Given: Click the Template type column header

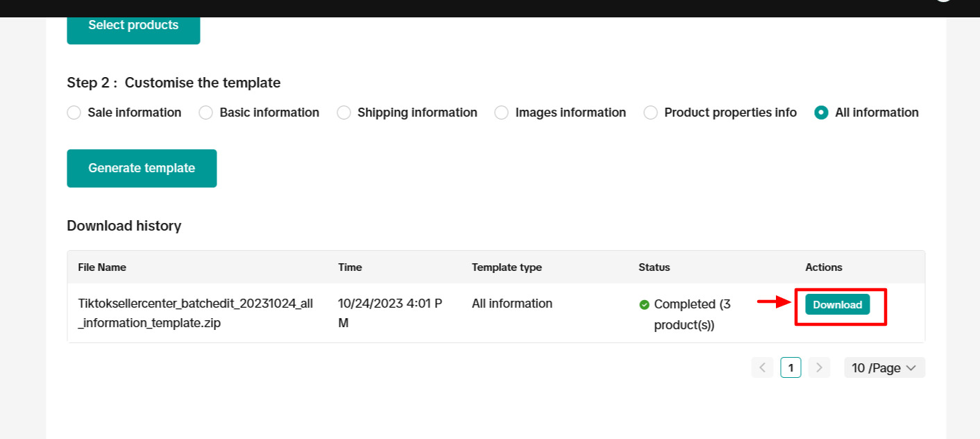Looking at the screenshot, I should click(x=507, y=267).
